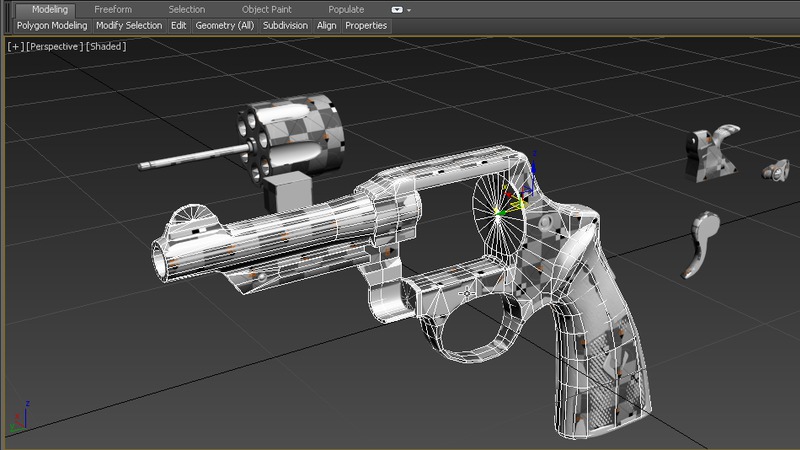The width and height of the screenshot is (800, 450).
Task: Toggle the ribbon minimize button after Populate
Action: pyautogui.click(x=396, y=9)
